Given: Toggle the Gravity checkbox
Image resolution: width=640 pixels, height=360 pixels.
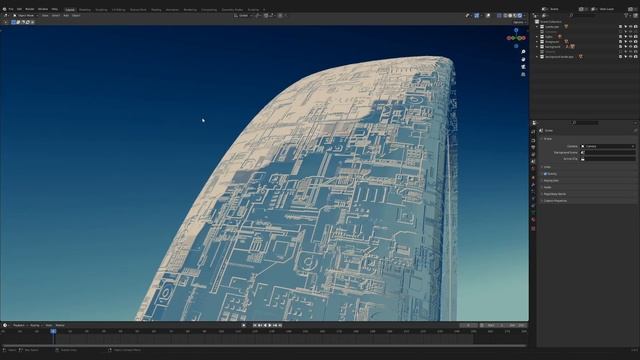Looking at the screenshot, I should pyautogui.click(x=545, y=174).
